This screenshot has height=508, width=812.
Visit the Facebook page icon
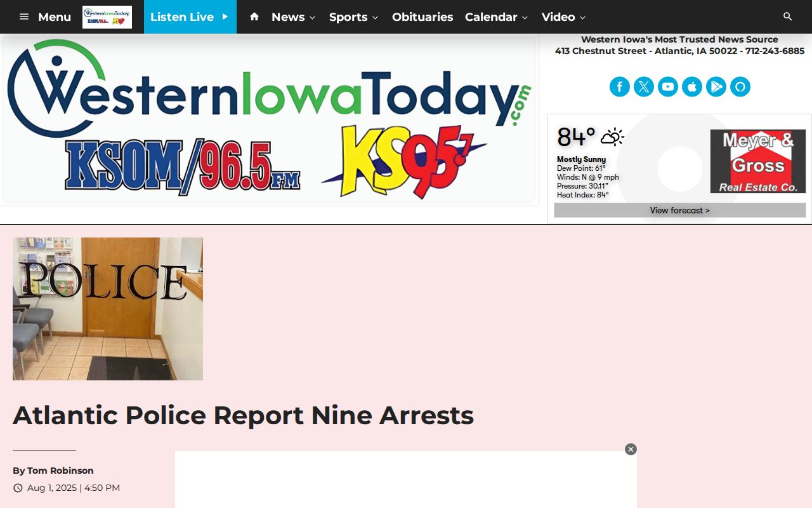click(x=620, y=87)
